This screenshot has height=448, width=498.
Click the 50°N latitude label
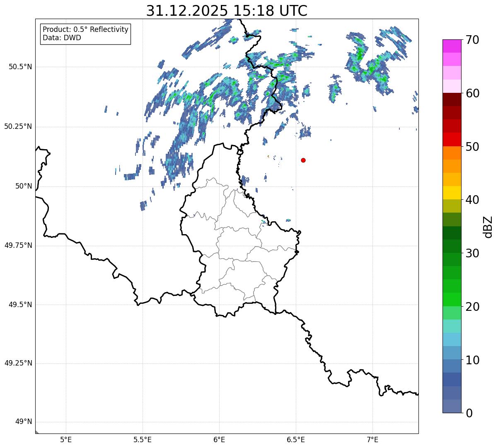(x=24, y=186)
